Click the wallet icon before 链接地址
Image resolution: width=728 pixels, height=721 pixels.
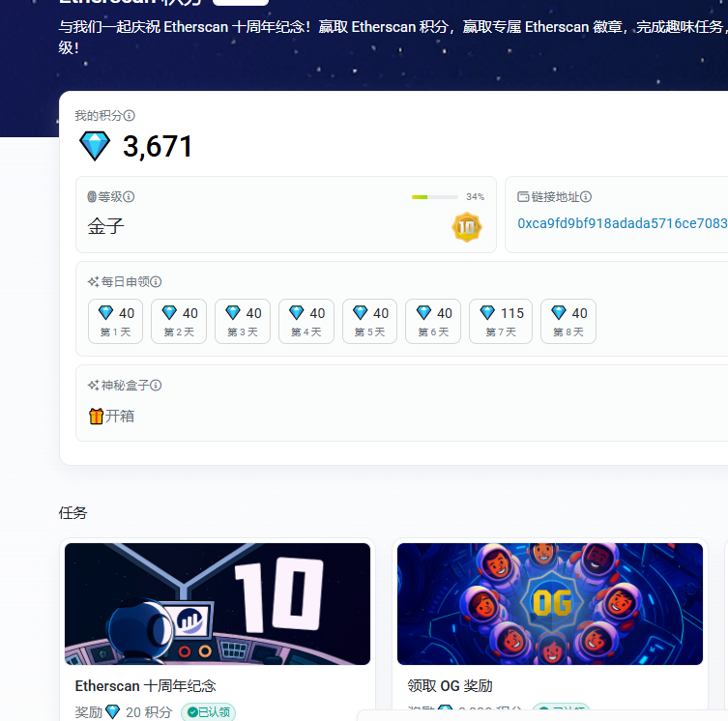[523, 197]
